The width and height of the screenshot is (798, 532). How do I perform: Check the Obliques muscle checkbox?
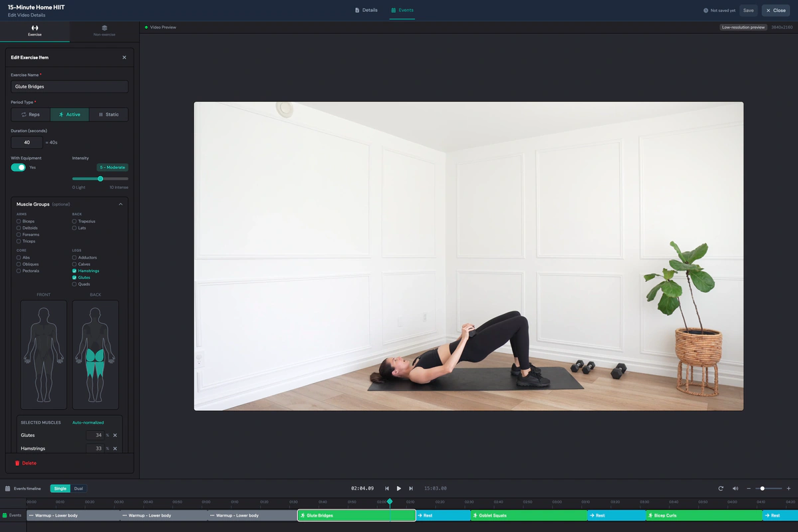pos(19,264)
